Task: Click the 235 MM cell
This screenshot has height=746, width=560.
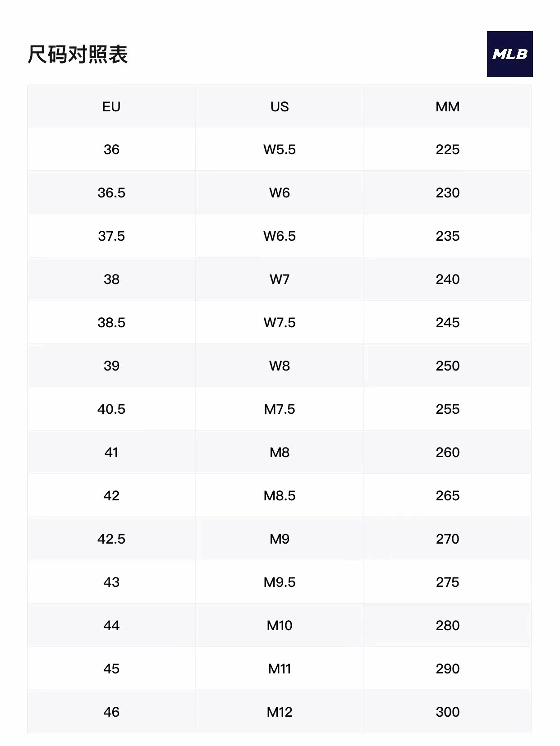Action: click(447, 236)
